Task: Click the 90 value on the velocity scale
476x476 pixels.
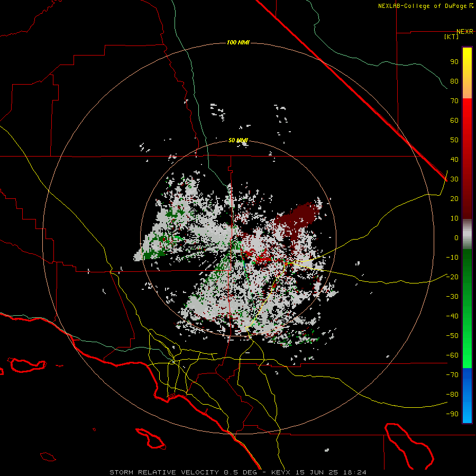Action: pyautogui.click(x=454, y=62)
